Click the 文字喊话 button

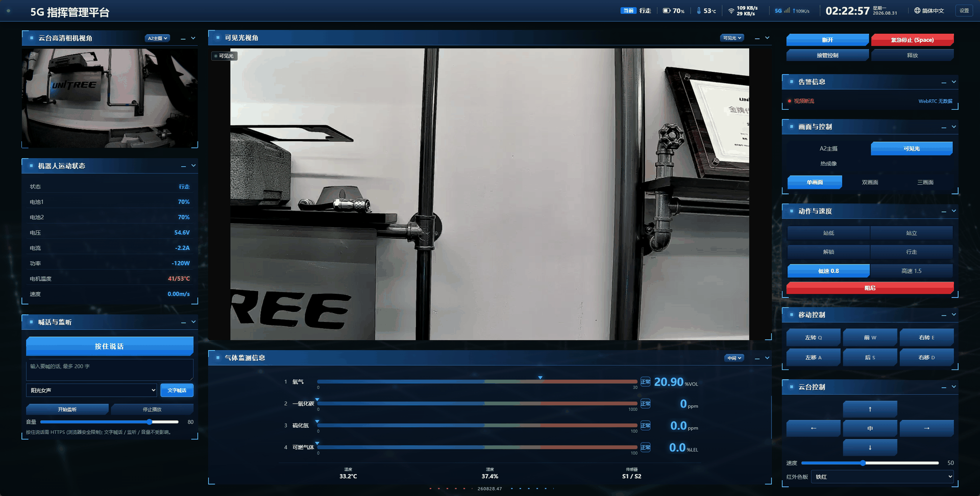(177, 390)
